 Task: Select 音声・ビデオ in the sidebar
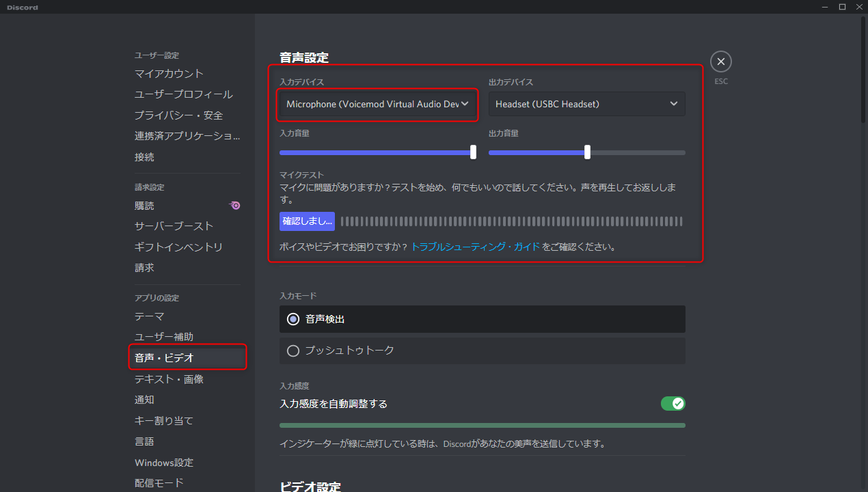187,357
